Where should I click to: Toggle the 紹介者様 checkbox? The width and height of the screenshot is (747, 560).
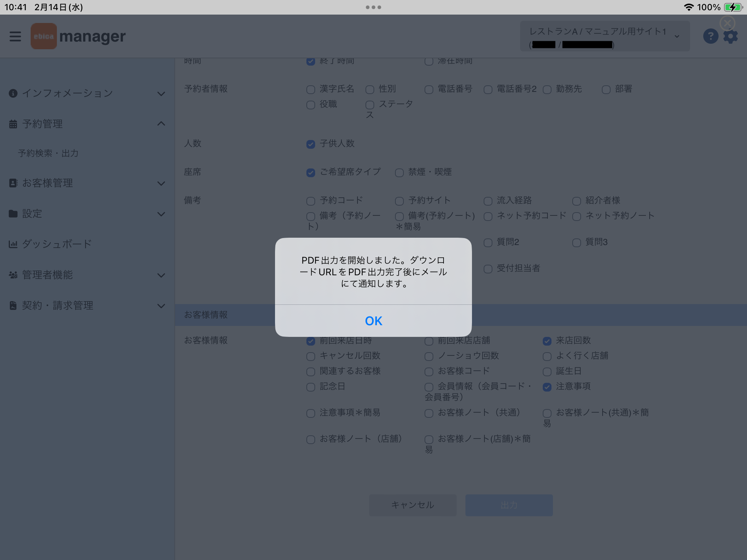click(x=577, y=201)
